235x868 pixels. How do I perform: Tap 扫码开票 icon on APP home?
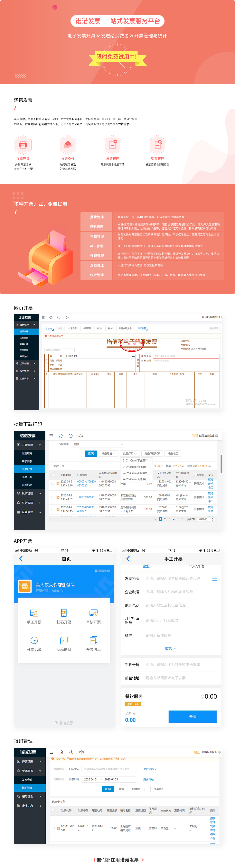(x=64, y=613)
